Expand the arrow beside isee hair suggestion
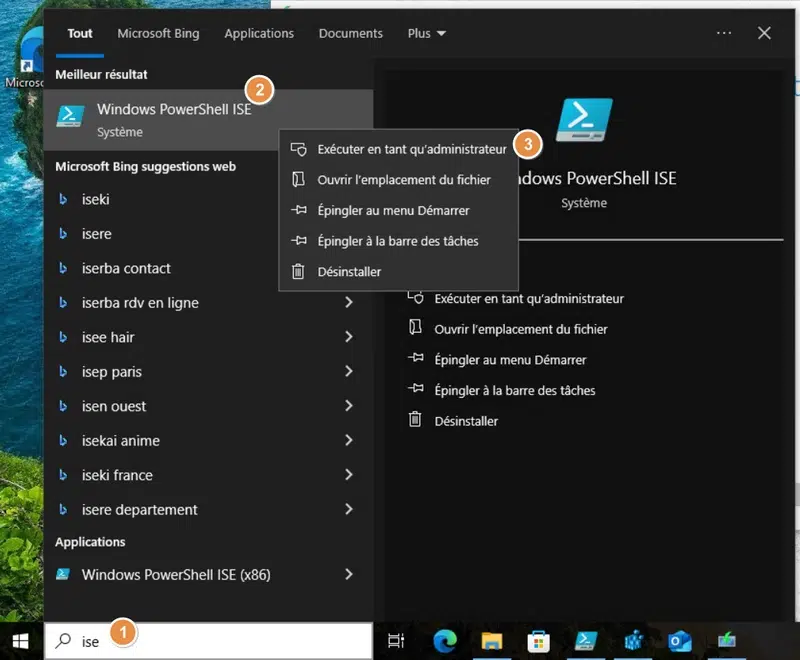Image resolution: width=800 pixels, height=660 pixels. pyautogui.click(x=348, y=337)
